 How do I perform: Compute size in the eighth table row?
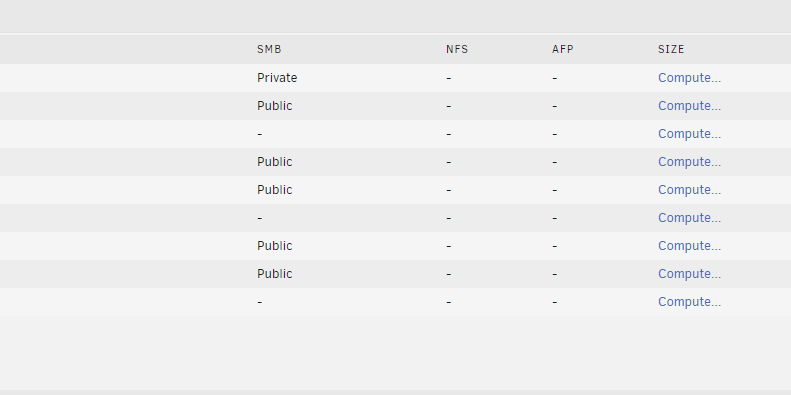[689, 274]
